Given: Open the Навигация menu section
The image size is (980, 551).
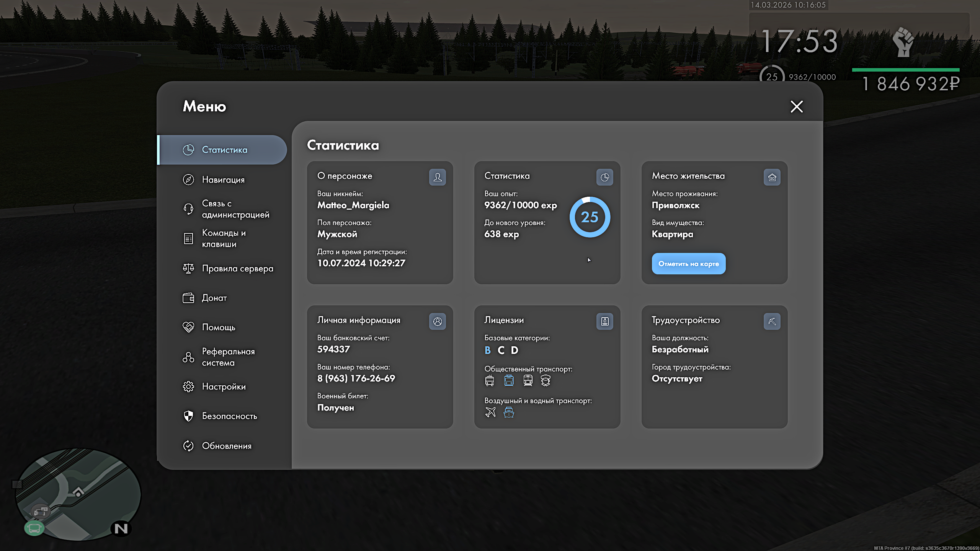Looking at the screenshot, I should pyautogui.click(x=223, y=179).
